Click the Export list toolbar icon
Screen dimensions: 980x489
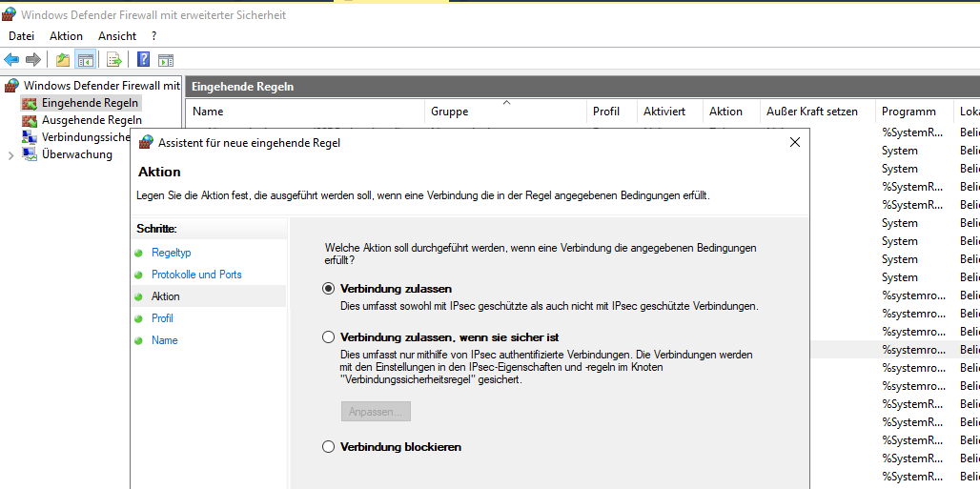coord(113,60)
